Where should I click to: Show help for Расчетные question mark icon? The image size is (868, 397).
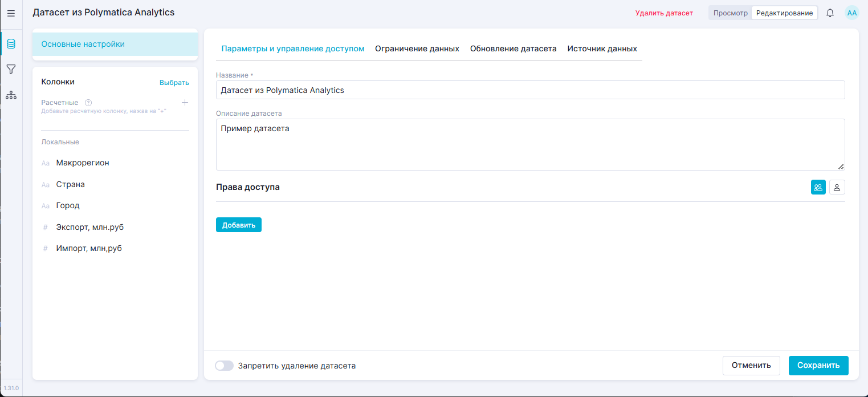pos(88,103)
